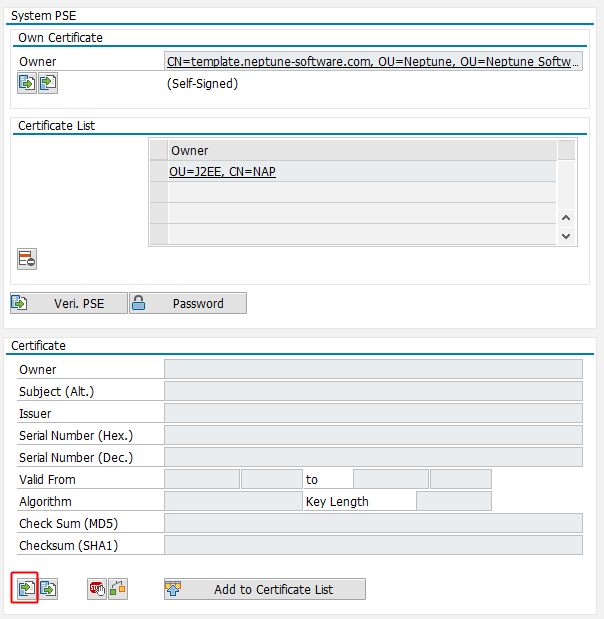Click second icon under Own Certificate owner
The image size is (604, 619).
tap(48, 84)
